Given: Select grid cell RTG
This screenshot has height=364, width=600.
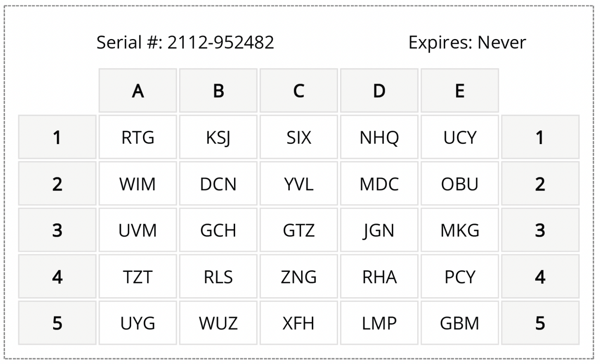Looking at the screenshot, I should [x=138, y=137].
